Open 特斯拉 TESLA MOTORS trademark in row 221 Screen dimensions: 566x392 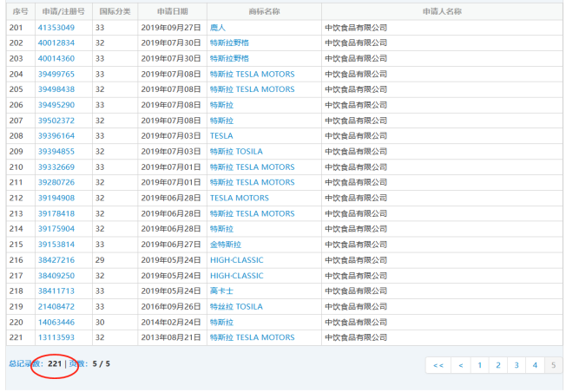(x=253, y=337)
